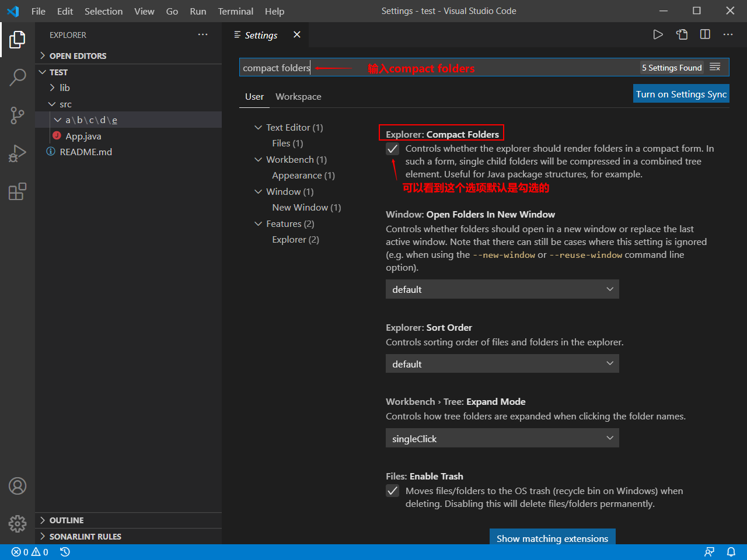Select Explorer (2) in settings tree

295,240
